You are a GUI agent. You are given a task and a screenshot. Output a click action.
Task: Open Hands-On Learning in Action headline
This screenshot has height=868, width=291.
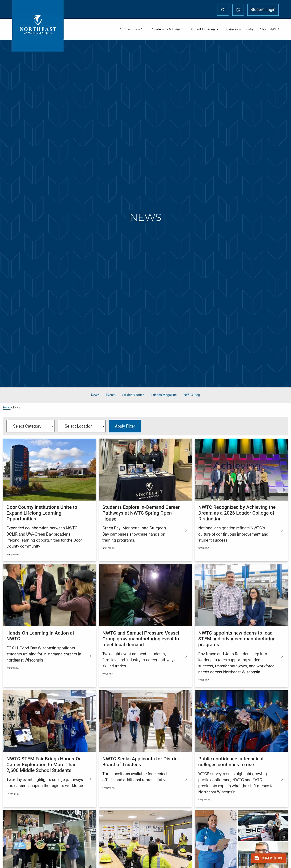pos(40,636)
